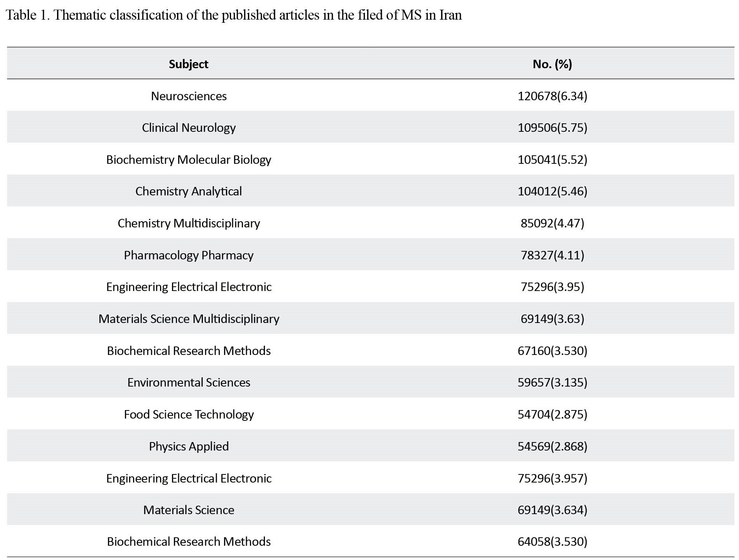Select the Clinical Neurology cell
Screen dimensions: 739x560
[x=189, y=128]
